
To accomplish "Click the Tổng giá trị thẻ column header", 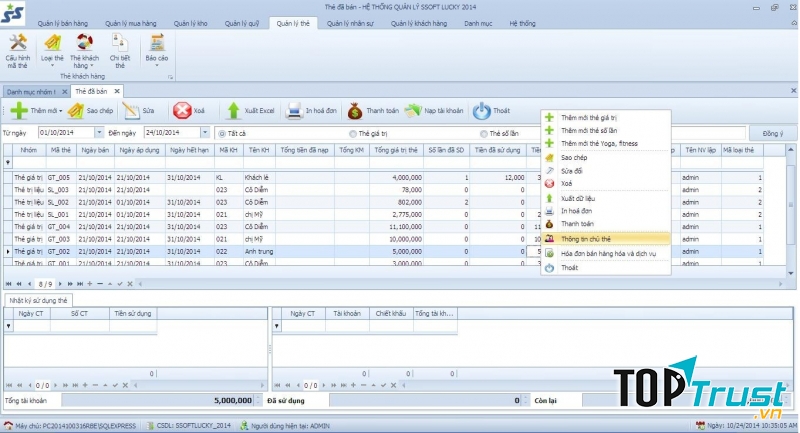I will pyautogui.click(x=396, y=150).
